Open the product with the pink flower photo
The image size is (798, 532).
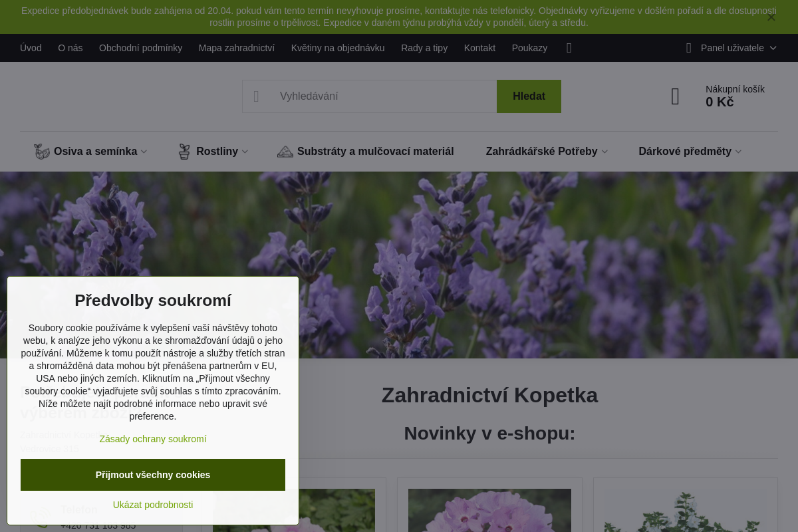tap(489, 510)
